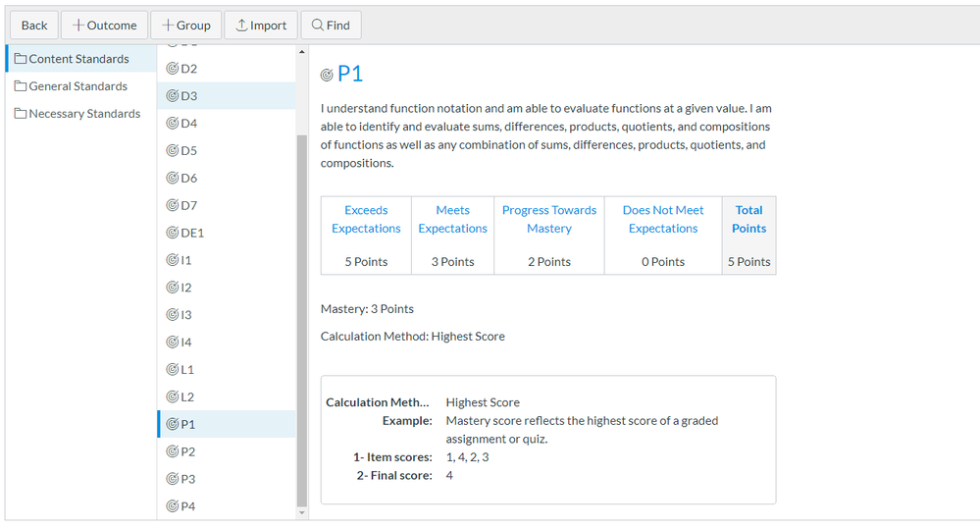Image resolution: width=980 pixels, height=528 pixels.
Task: Click the outcome icon beside L2
Action: click(x=172, y=397)
